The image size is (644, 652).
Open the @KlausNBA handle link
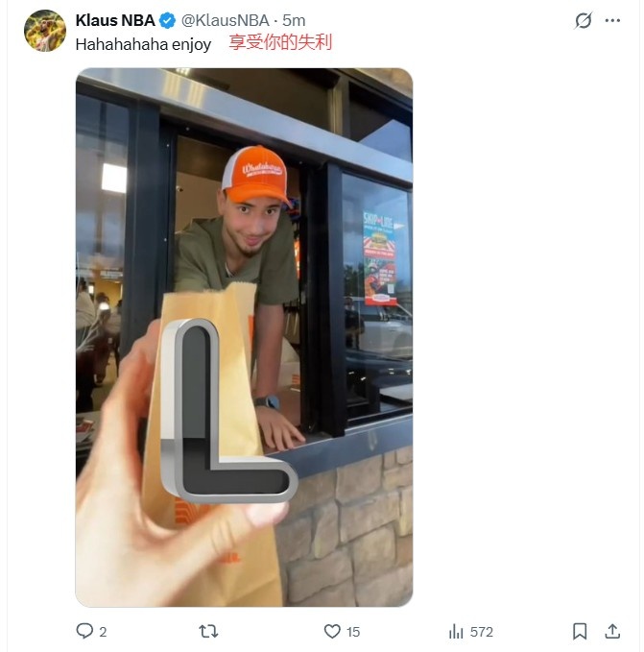(x=226, y=20)
